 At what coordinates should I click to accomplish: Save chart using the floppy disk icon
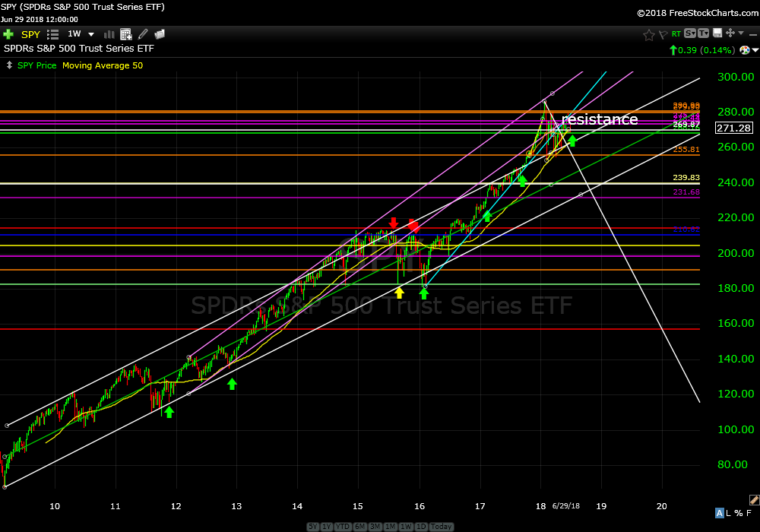coord(715,33)
